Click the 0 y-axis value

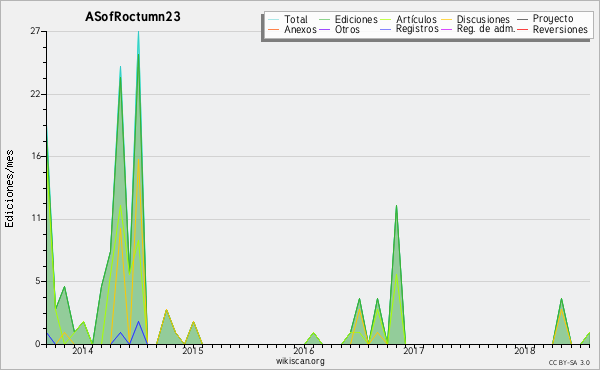click(x=38, y=344)
